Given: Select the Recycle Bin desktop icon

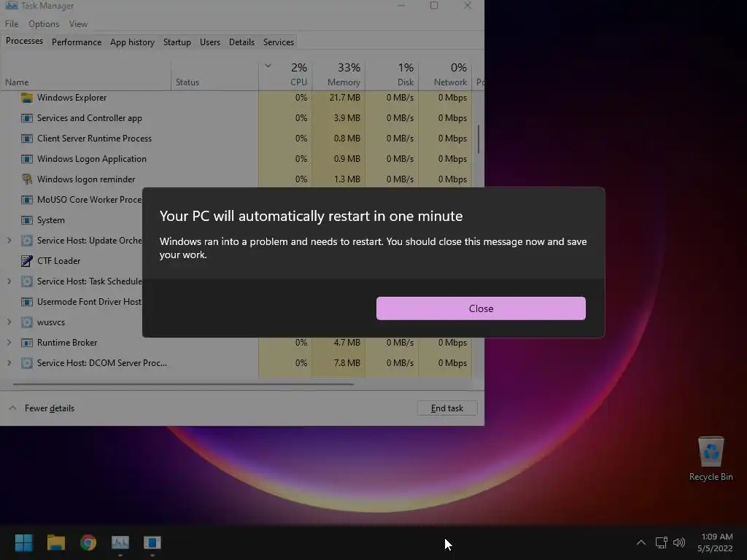Looking at the screenshot, I should pyautogui.click(x=711, y=459).
